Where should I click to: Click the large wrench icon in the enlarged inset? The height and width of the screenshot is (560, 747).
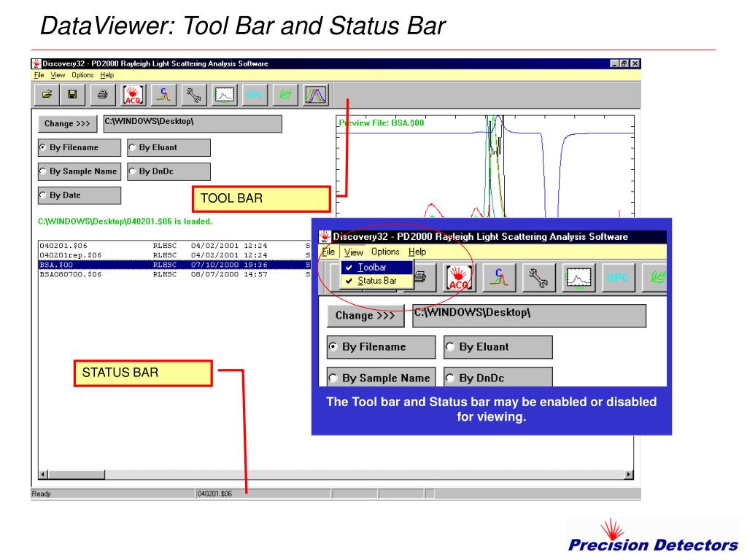click(538, 277)
